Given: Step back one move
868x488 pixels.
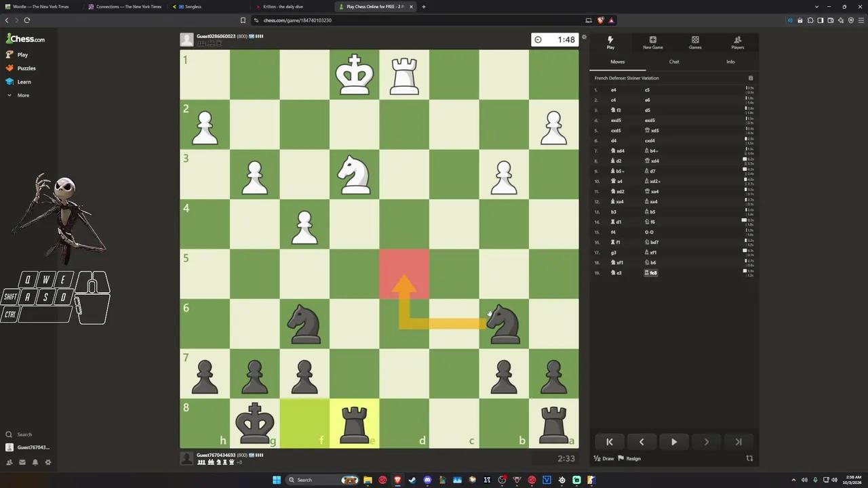Looking at the screenshot, I should [642, 442].
